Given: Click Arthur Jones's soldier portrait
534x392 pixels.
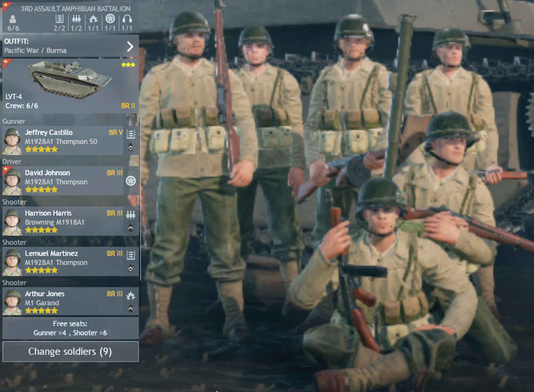Looking at the screenshot, I should (x=12, y=302).
